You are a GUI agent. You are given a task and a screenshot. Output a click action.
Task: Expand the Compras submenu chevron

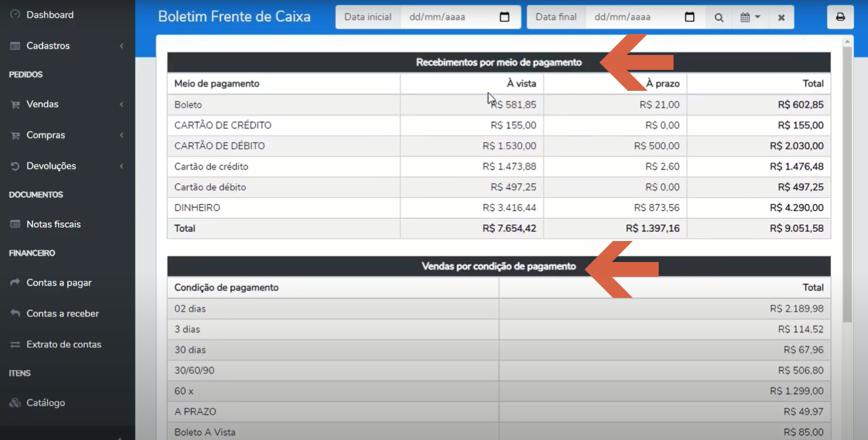point(122,135)
